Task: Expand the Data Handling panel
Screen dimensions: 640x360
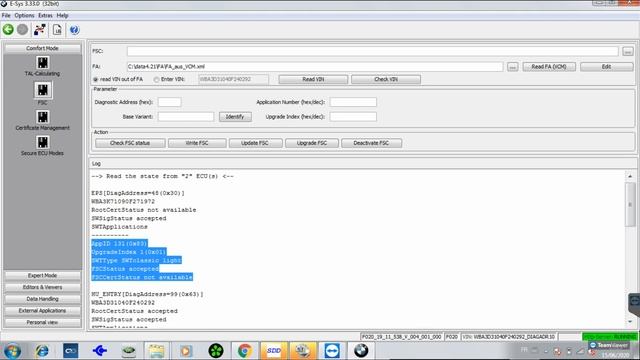Action: pyautogui.click(x=42, y=299)
